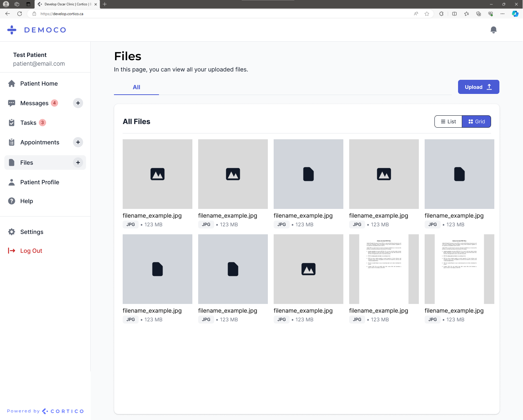Open the browser extensions puzzle icon
Viewport: 523px width, 420px height.
click(x=441, y=14)
